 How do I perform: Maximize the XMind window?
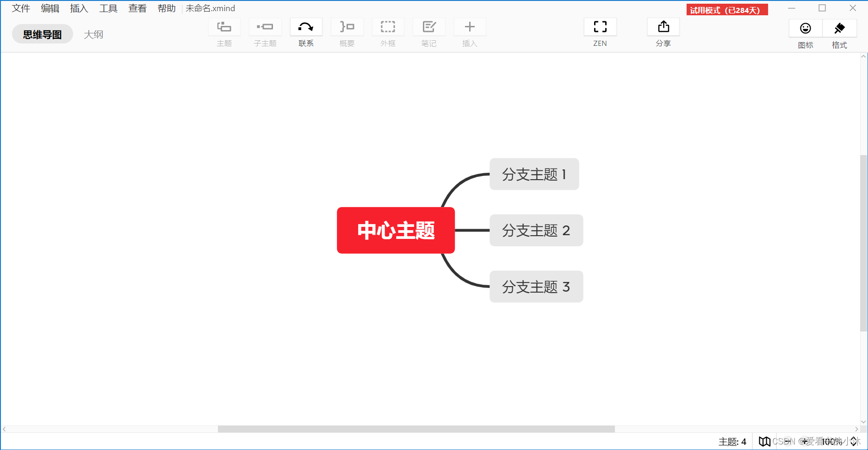click(x=822, y=8)
